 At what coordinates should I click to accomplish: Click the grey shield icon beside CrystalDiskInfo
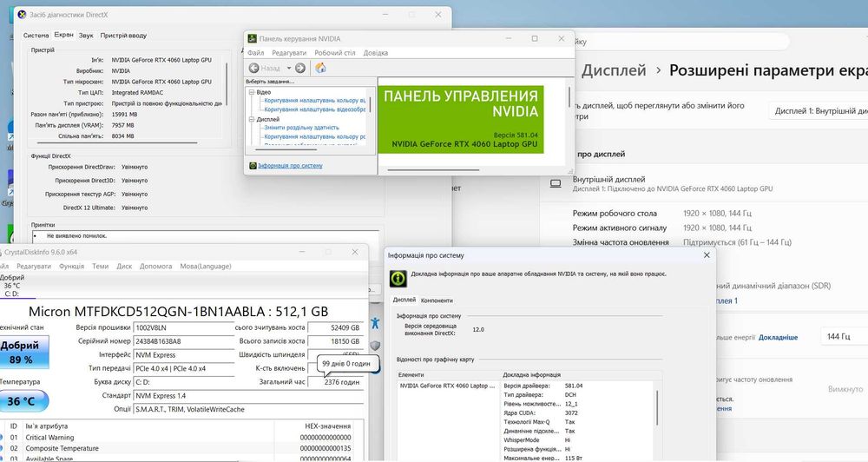375,346
